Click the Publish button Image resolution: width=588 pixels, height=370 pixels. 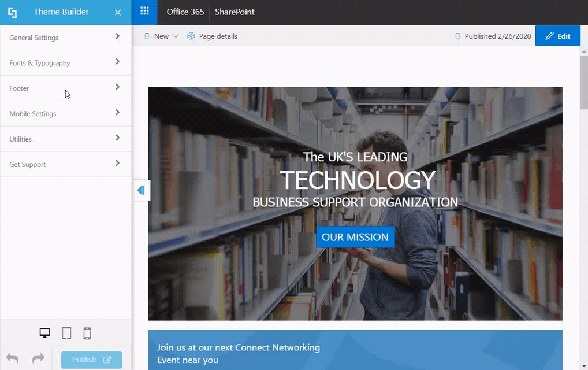pyautogui.click(x=91, y=358)
